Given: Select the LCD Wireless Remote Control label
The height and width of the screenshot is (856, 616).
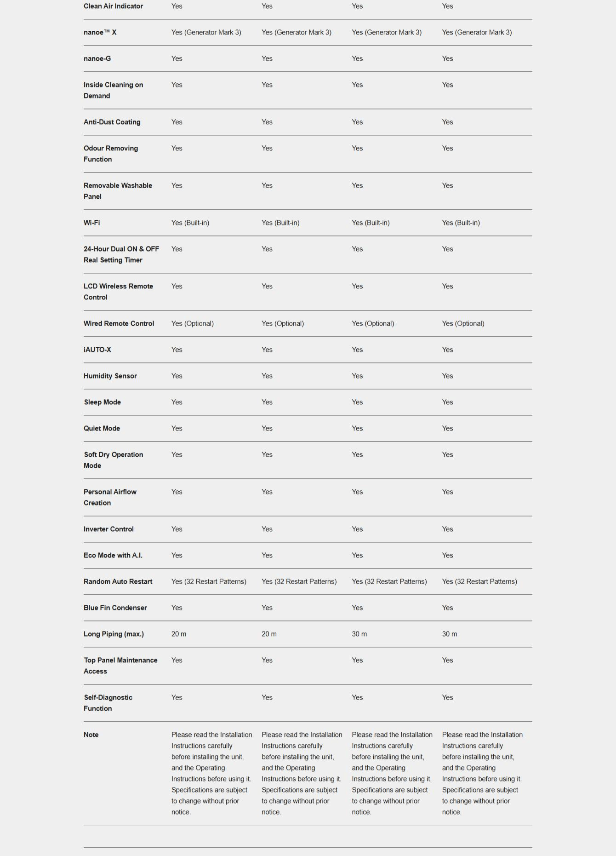Looking at the screenshot, I should 118,292.
